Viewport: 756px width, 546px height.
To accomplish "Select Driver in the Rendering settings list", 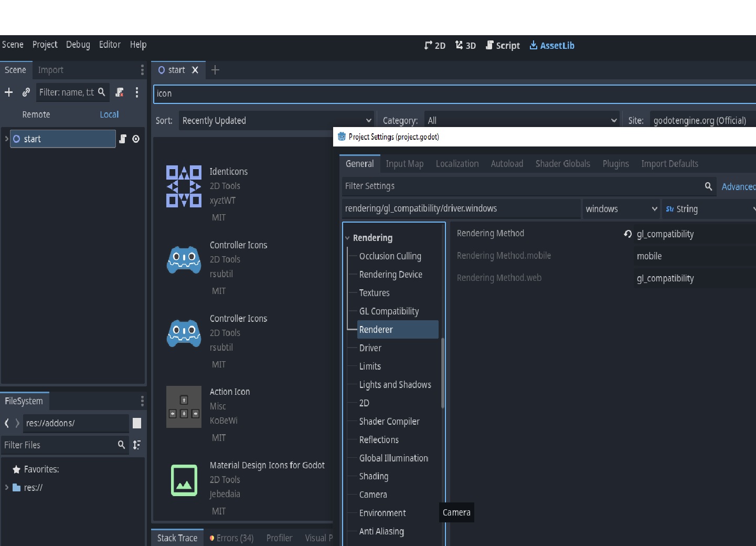I will pos(370,348).
